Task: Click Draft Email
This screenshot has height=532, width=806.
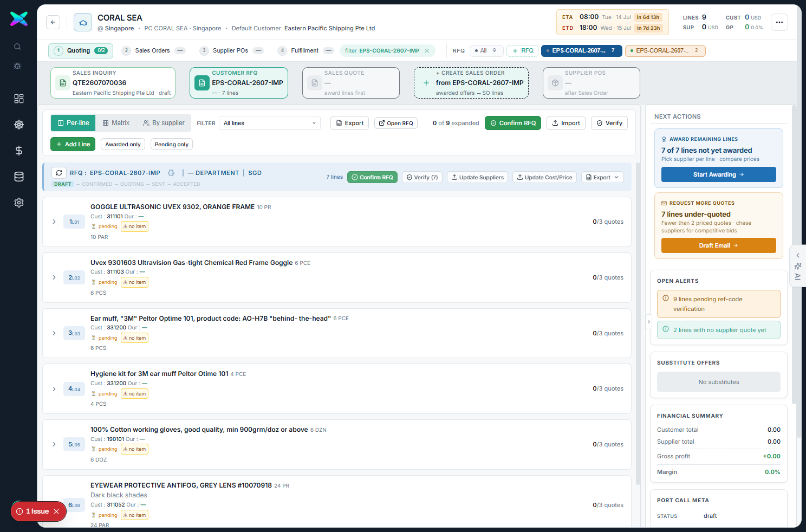Action: [x=719, y=245]
